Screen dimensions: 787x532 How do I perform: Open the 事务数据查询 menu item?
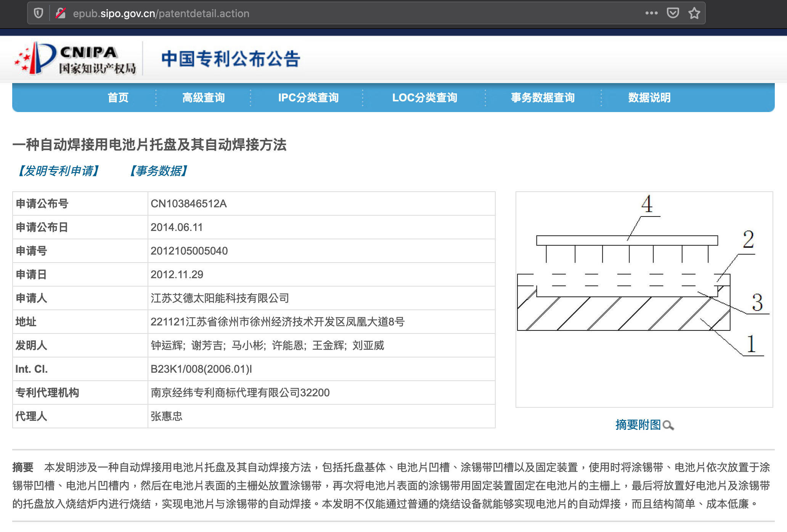coord(543,98)
